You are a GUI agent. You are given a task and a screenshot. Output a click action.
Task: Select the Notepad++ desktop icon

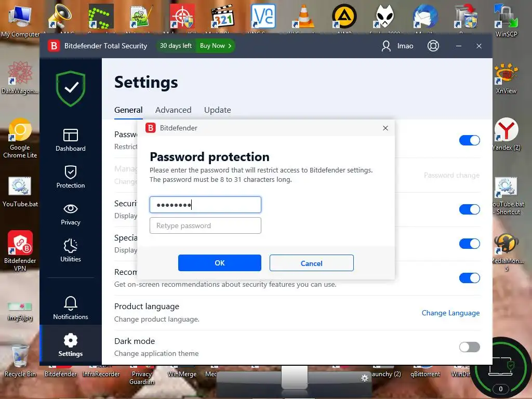click(141, 16)
